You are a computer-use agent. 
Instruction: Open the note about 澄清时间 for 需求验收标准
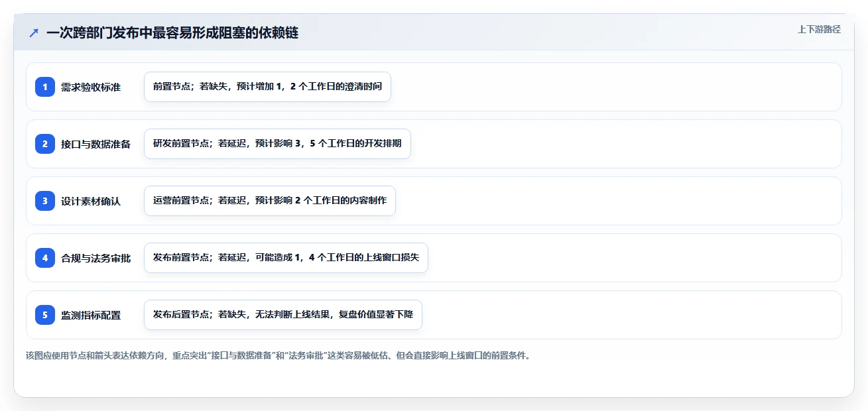(267, 87)
